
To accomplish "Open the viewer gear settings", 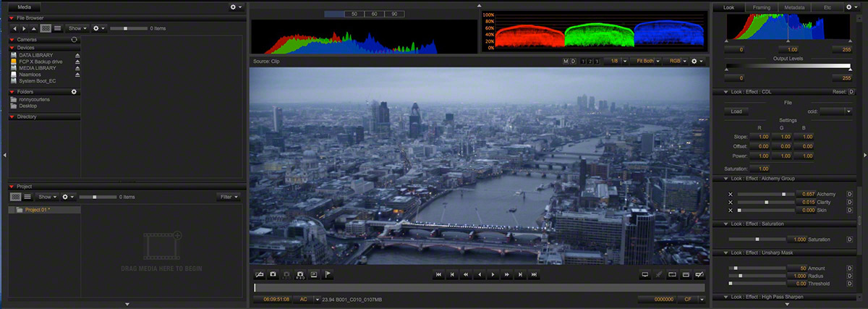I will pos(698,62).
